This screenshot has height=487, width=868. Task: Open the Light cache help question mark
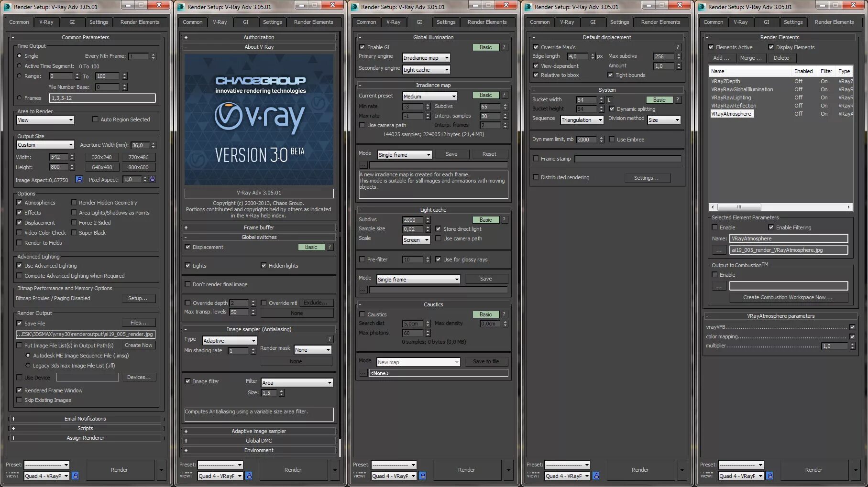coord(504,220)
